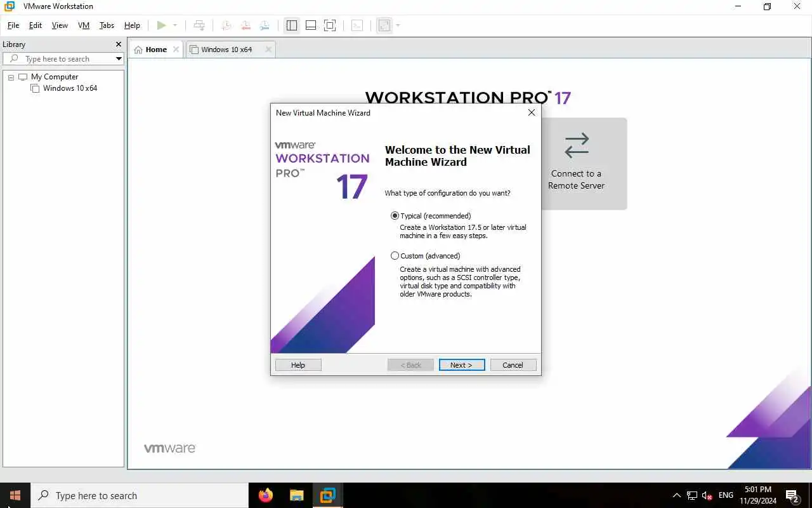
Task: Open the View menu
Action: pos(60,25)
